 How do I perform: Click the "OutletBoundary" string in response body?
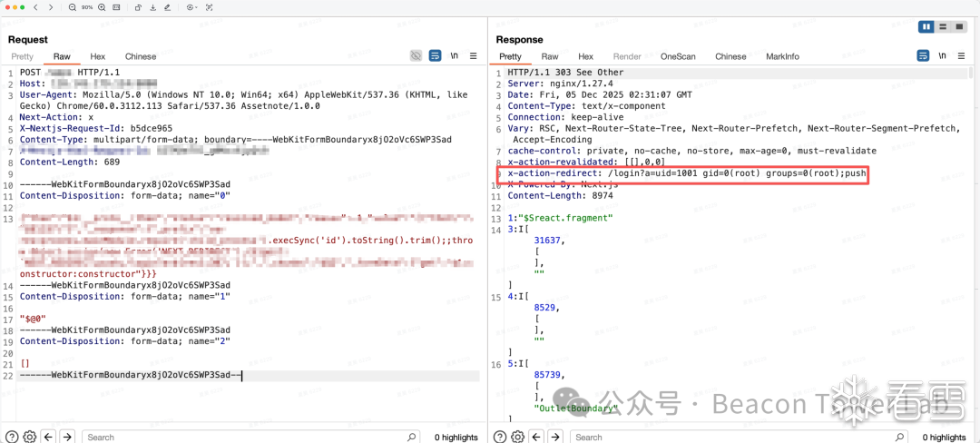(x=575, y=409)
